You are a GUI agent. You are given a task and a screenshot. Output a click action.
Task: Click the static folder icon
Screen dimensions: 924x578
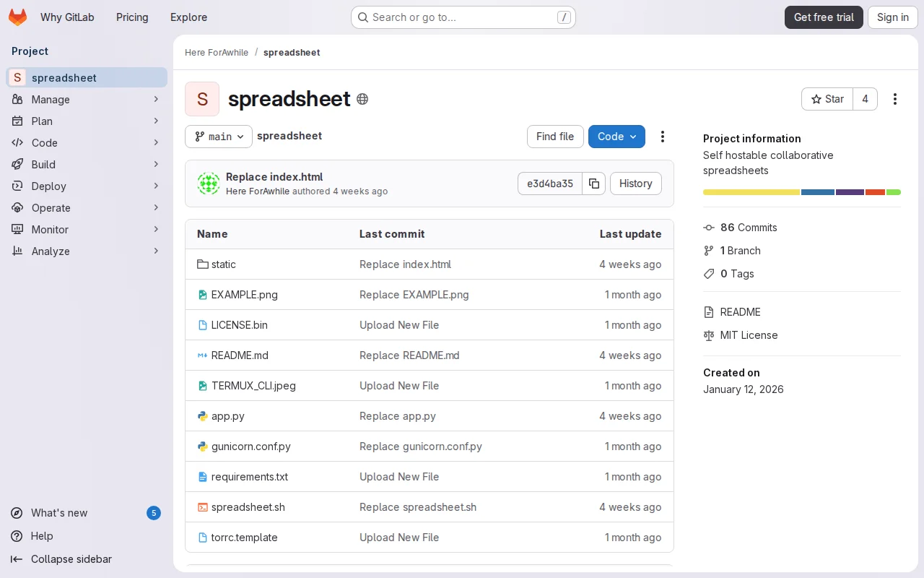[x=203, y=264]
